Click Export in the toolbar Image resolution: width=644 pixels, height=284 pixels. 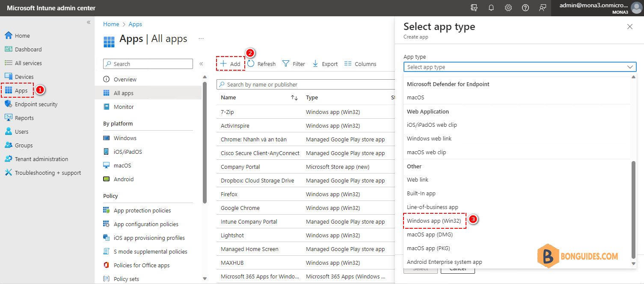[x=325, y=64]
